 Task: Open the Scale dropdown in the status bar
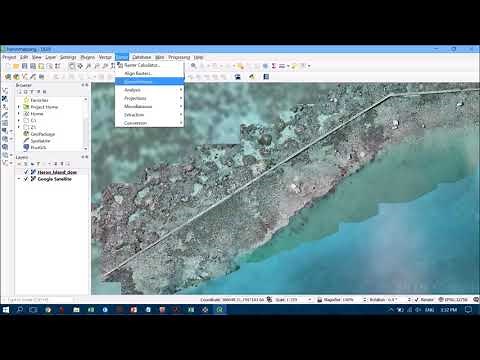(310, 300)
